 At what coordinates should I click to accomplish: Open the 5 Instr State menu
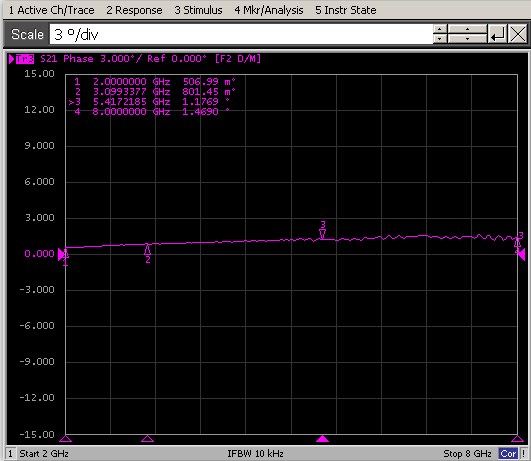pos(346,10)
